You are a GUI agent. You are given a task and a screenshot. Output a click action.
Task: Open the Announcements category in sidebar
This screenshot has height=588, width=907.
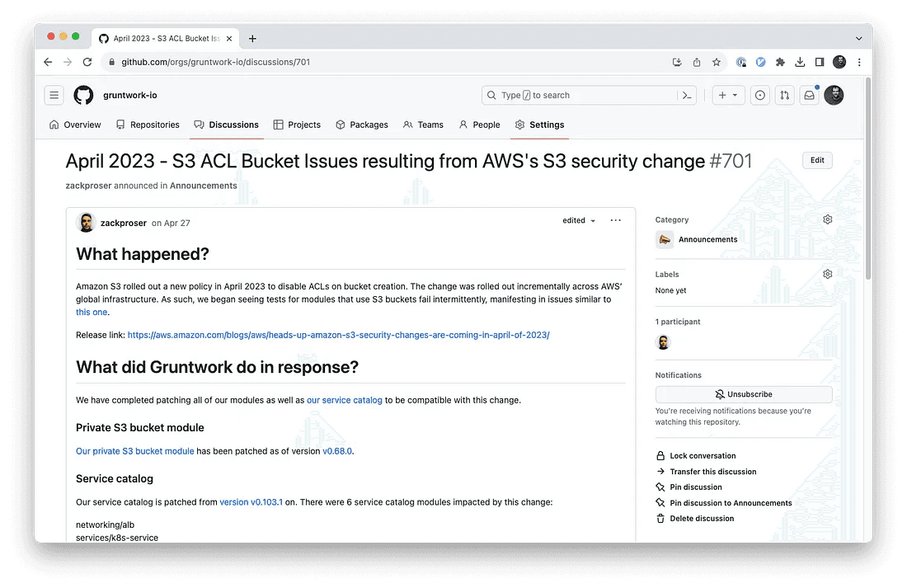tap(697, 239)
